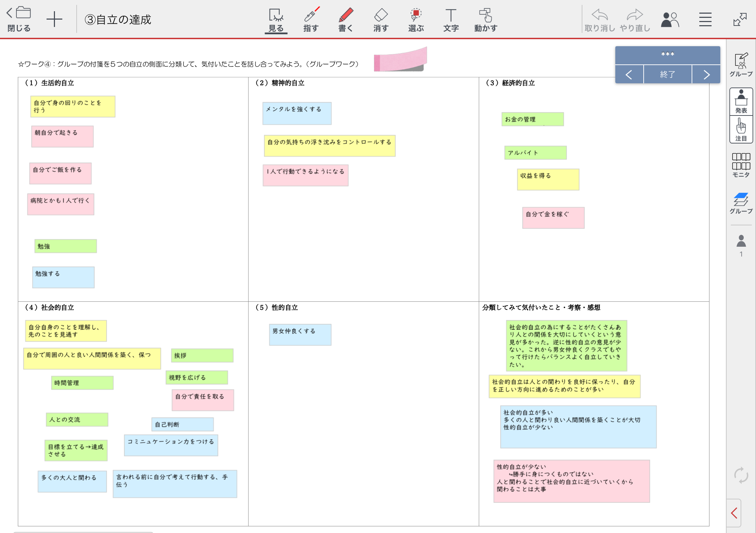Select the 消す eraser tool
756x533 pixels.
[381, 20]
